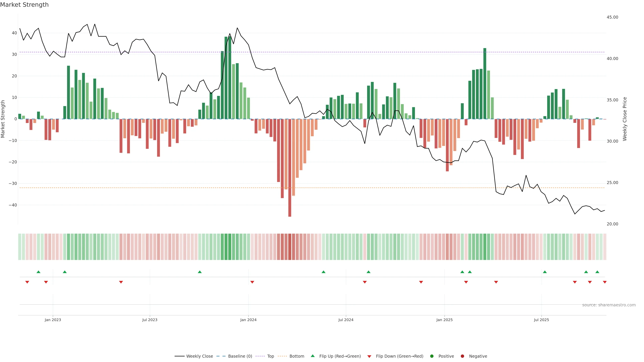Click the flip-down marker just after Jan 2024

tap(252, 282)
